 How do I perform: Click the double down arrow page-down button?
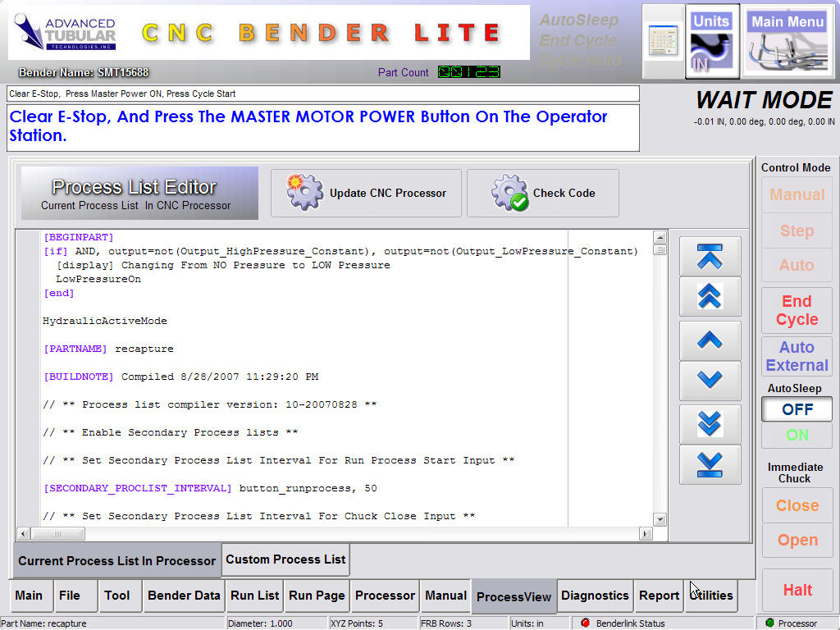710,423
